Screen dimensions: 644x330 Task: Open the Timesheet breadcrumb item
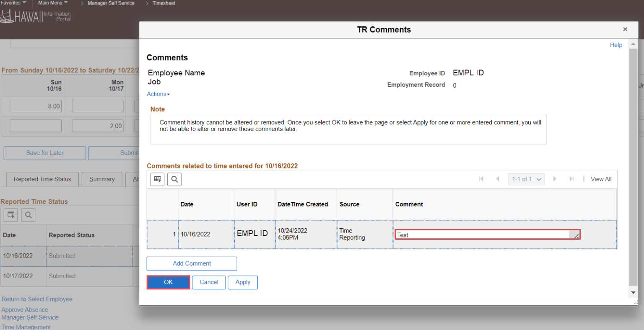coord(163,3)
